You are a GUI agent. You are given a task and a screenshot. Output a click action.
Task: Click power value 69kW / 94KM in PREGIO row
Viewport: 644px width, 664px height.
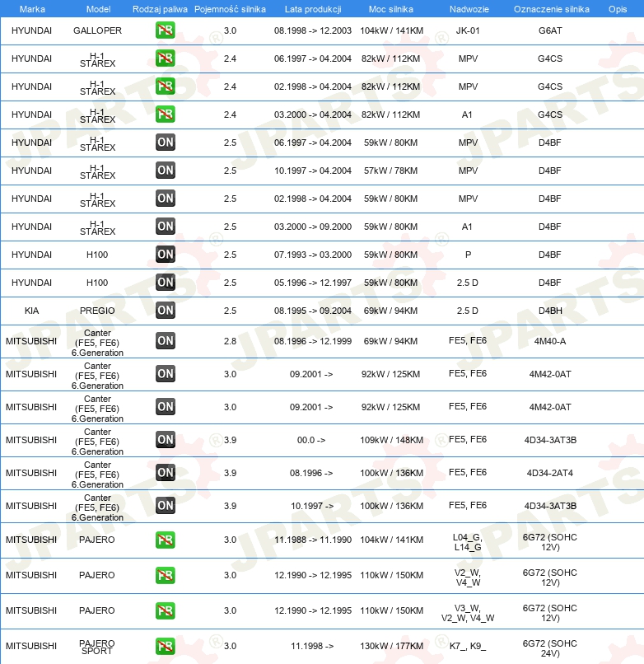pos(391,311)
